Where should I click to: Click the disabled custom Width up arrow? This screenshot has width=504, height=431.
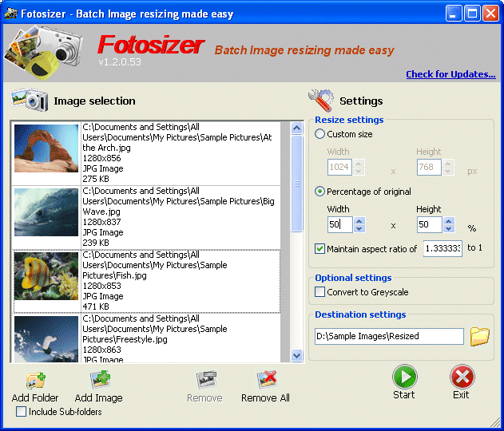tap(359, 164)
